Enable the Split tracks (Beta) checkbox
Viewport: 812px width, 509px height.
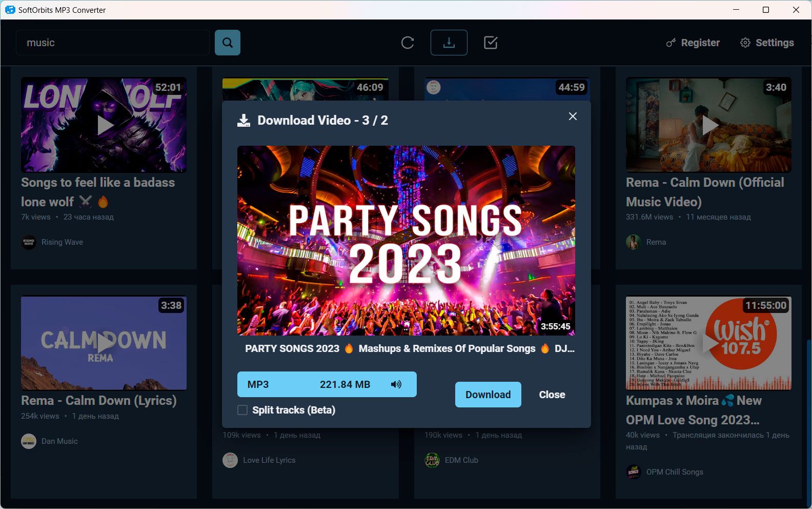(x=242, y=410)
